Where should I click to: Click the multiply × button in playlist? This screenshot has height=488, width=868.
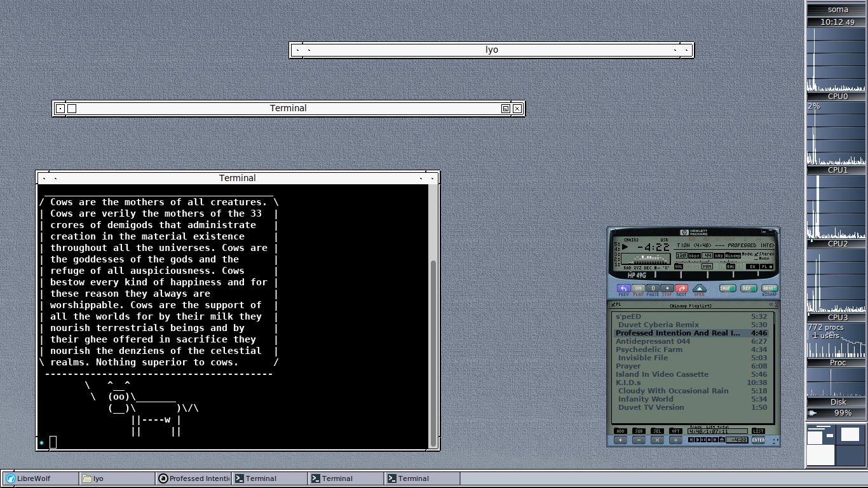657,440
